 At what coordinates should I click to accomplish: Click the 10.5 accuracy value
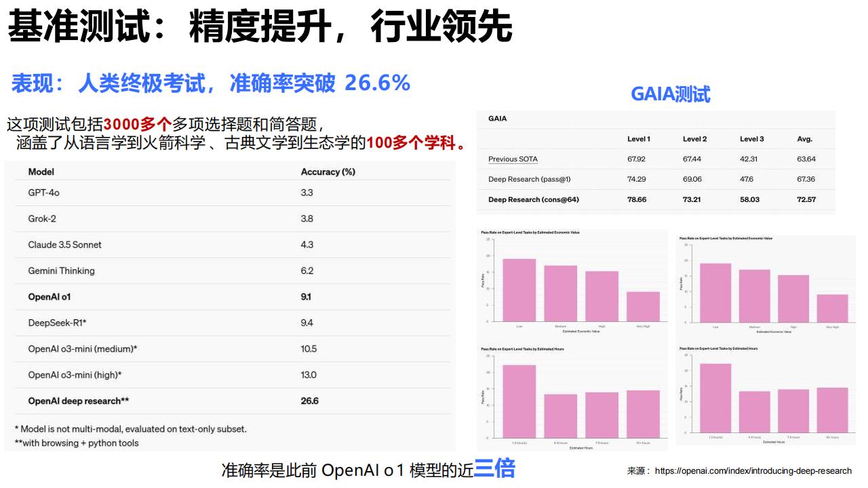tap(309, 349)
